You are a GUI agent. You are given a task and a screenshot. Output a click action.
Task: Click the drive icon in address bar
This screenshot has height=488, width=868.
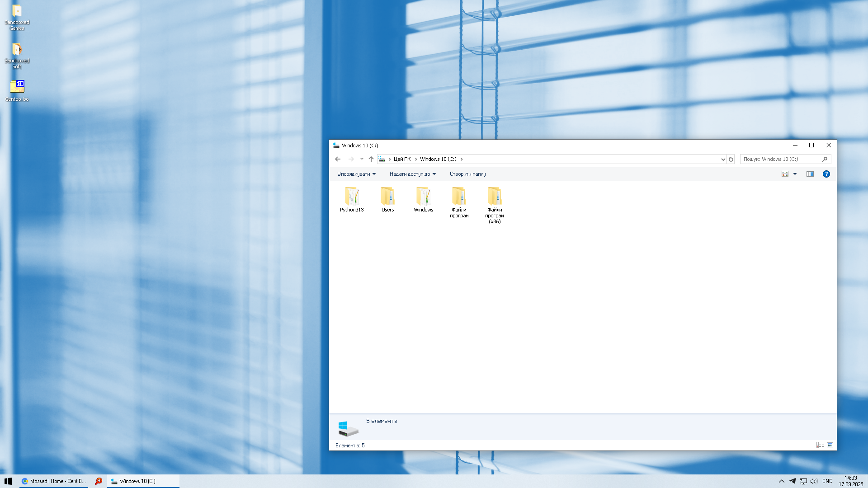point(382,159)
